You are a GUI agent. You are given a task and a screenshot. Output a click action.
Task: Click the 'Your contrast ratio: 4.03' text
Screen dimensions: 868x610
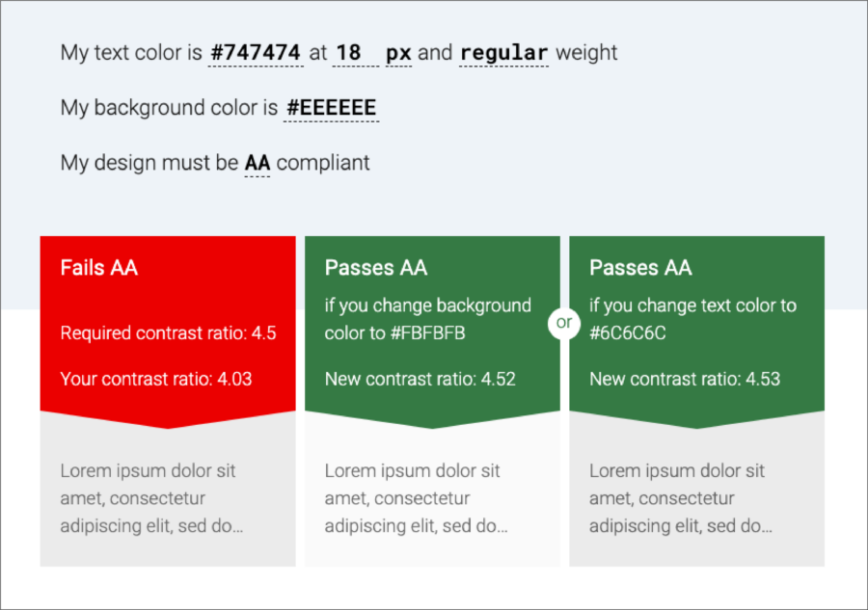coord(156,379)
